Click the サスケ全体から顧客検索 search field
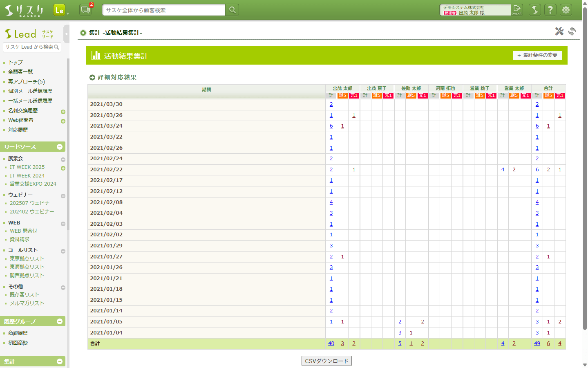588x368 pixels. click(163, 10)
